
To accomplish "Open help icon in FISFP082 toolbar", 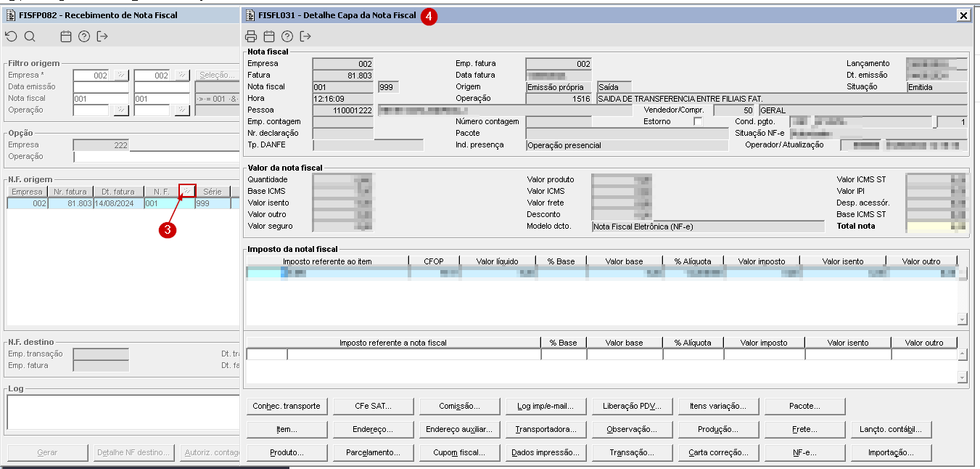I will click(x=84, y=36).
